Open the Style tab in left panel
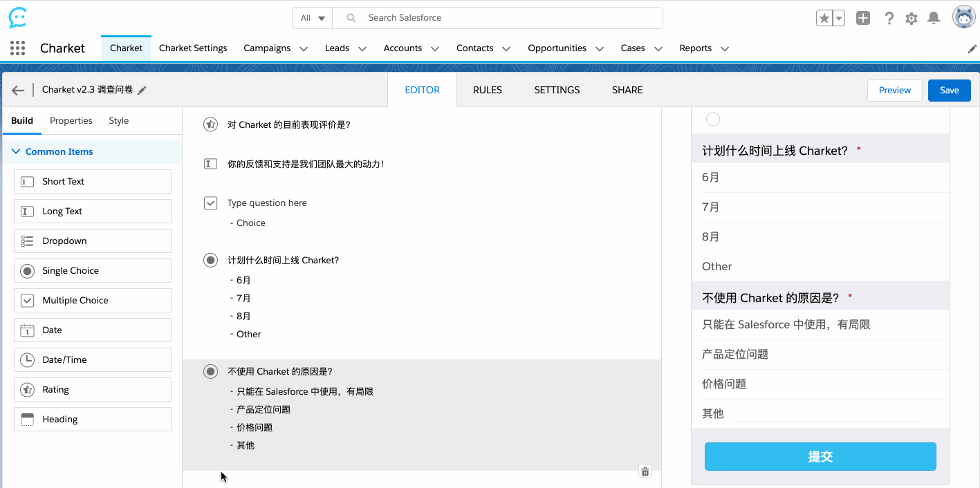The width and height of the screenshot is (980, 488). coord(118,121)
